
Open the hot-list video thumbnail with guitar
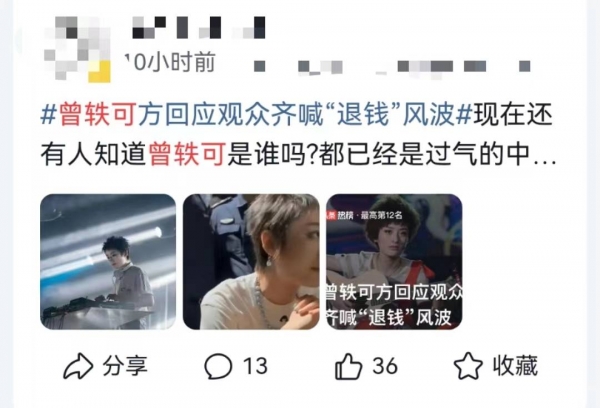click(394, 262)
